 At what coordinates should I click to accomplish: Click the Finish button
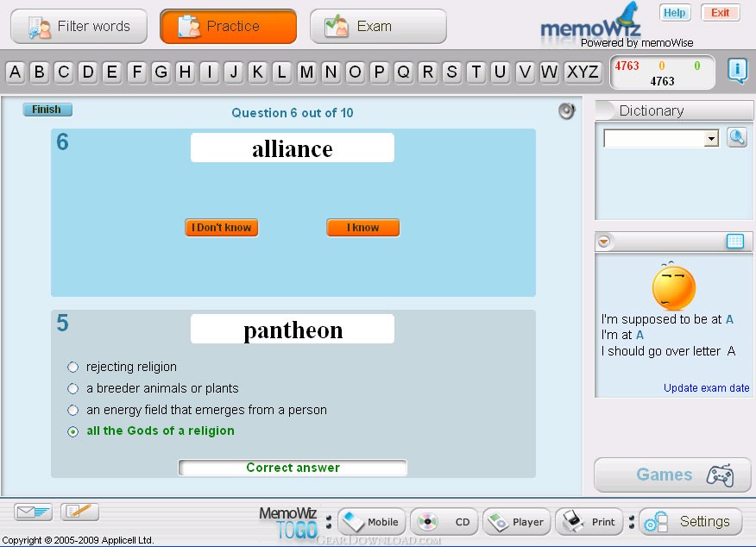(x=47, y=110)
